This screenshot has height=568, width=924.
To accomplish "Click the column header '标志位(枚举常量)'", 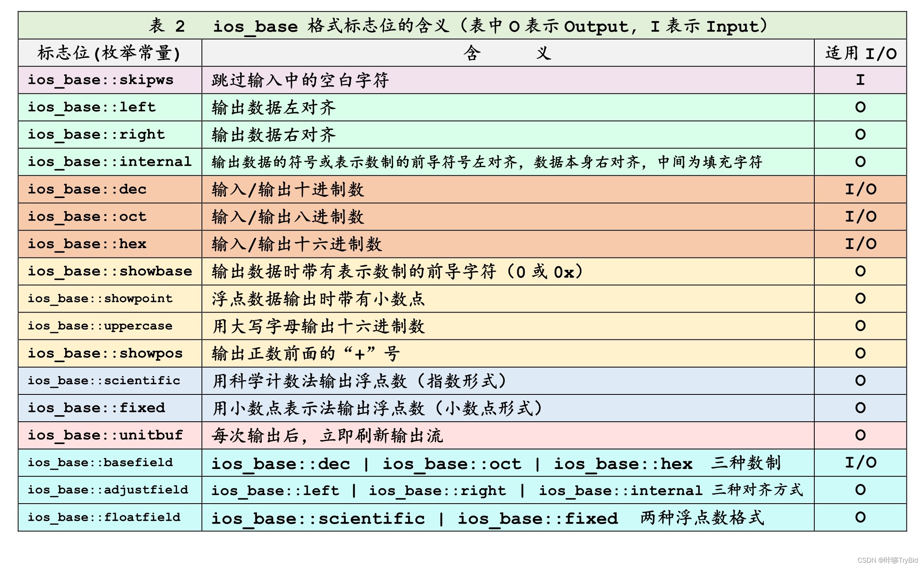I will click(109, 53).
